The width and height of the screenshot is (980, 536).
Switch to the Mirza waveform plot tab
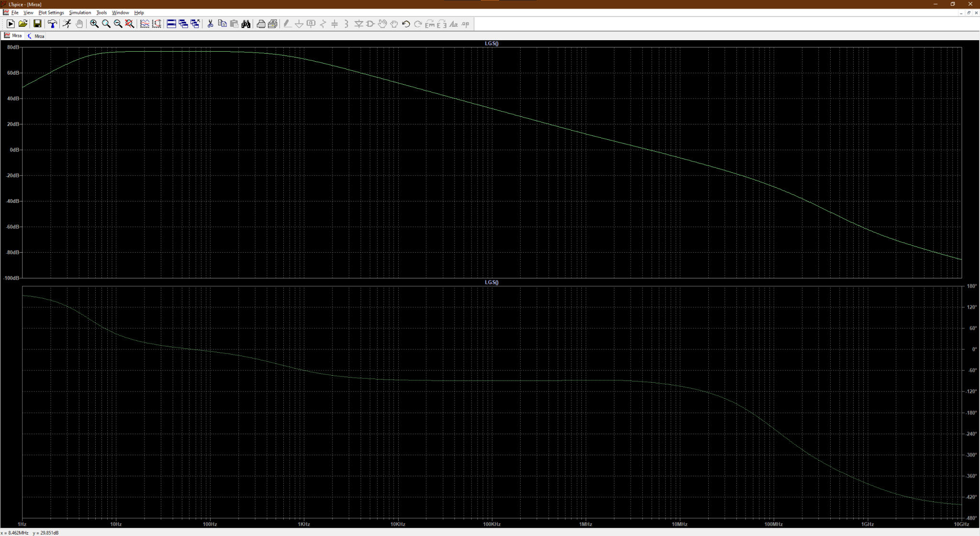(x=13, y=36)
